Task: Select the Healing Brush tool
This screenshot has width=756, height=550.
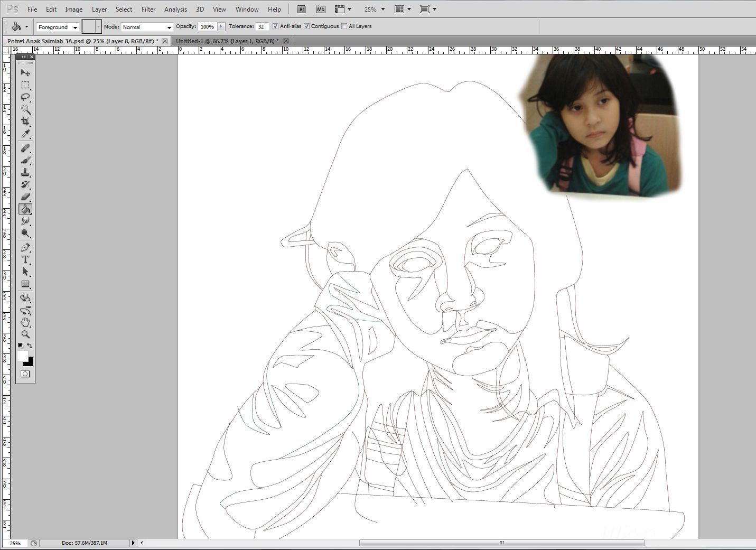Action: click(x=25, y=148)
